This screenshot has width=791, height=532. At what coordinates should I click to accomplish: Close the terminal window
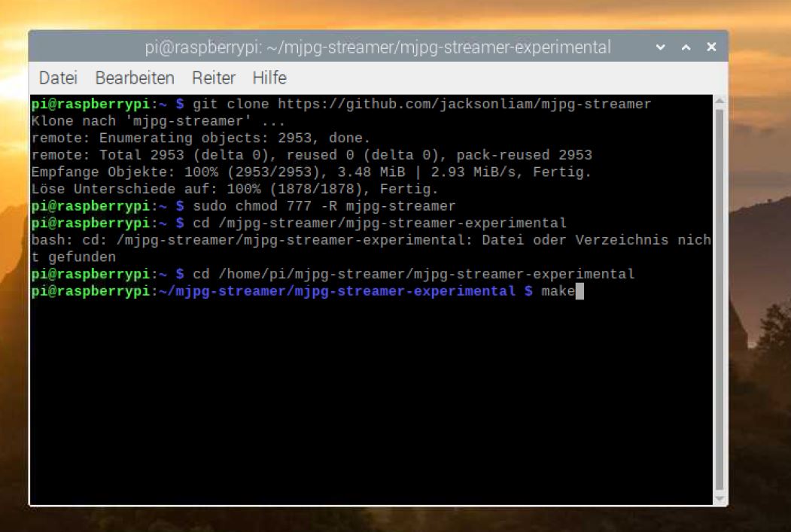(x=710, y=47)
